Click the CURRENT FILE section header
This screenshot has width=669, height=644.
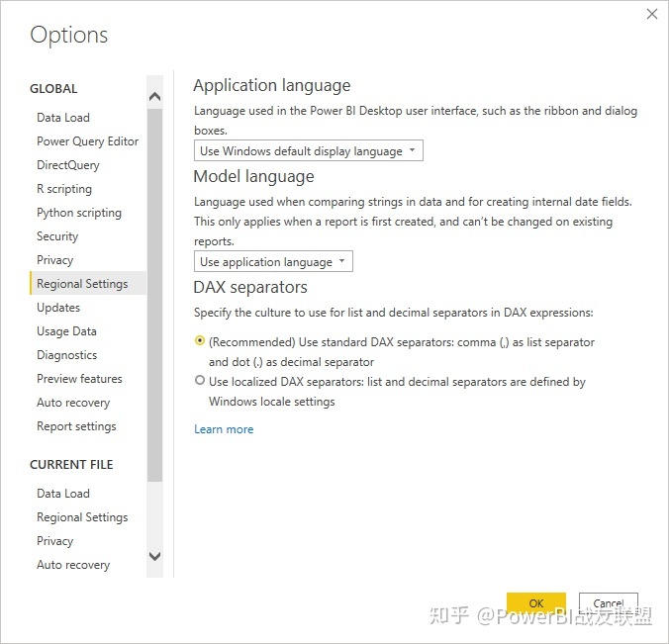[x=71, y=464]
